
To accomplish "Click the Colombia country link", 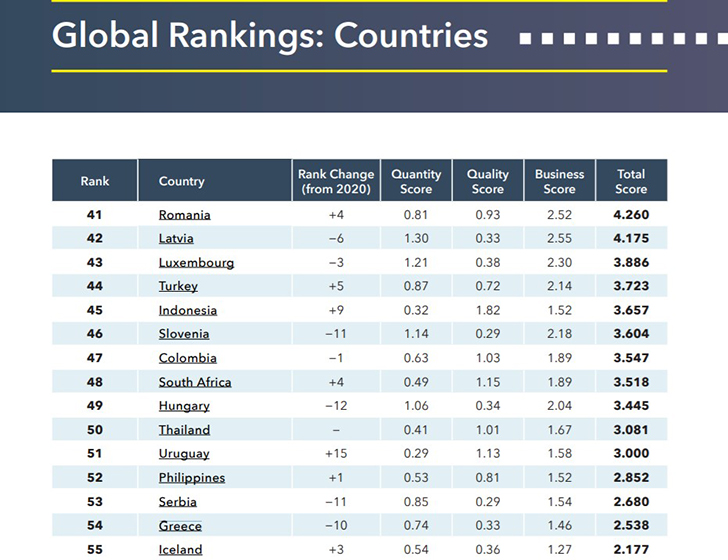I will click(x=187, y=358).
